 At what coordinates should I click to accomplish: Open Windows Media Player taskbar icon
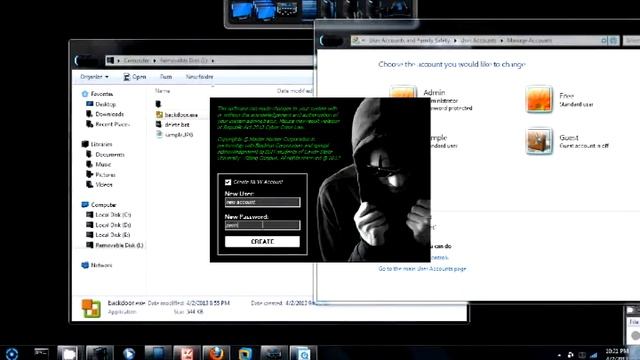click(x=128, y=353)
